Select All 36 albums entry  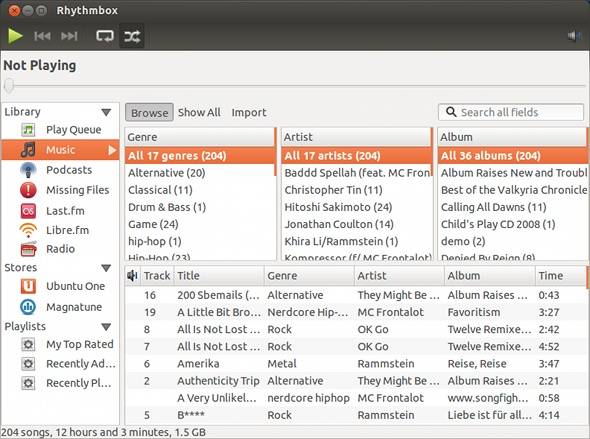[512, 156]
